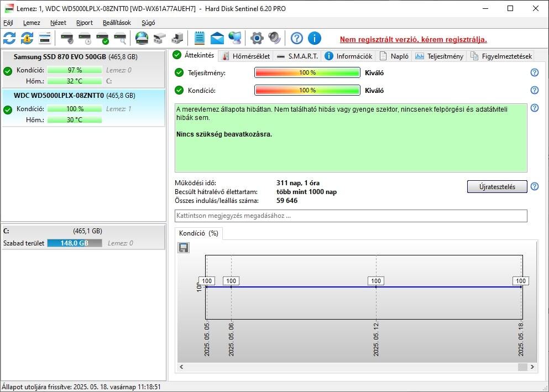Click the chart horizontal scrollbar thumb
This screenshot has height=392, width=549.
click(522, 367)
